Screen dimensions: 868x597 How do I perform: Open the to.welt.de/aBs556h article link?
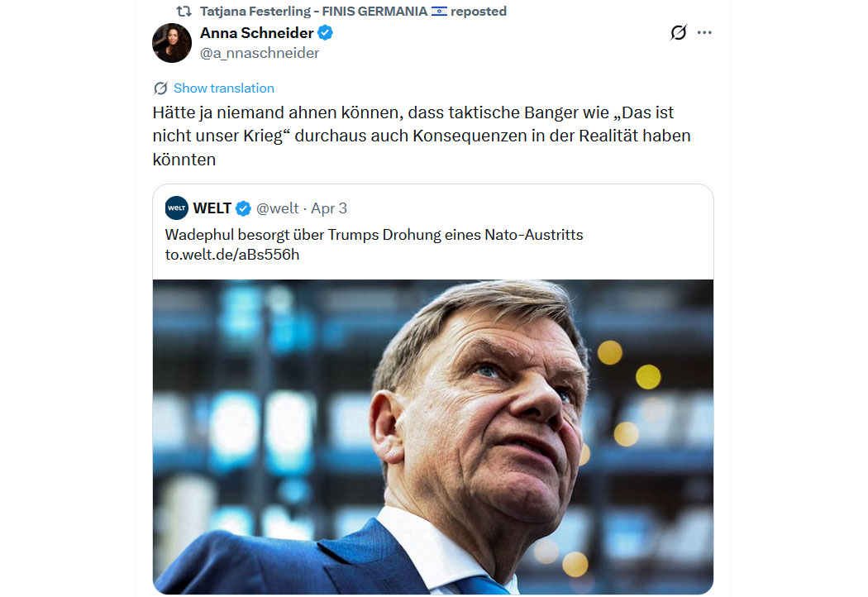232,255
